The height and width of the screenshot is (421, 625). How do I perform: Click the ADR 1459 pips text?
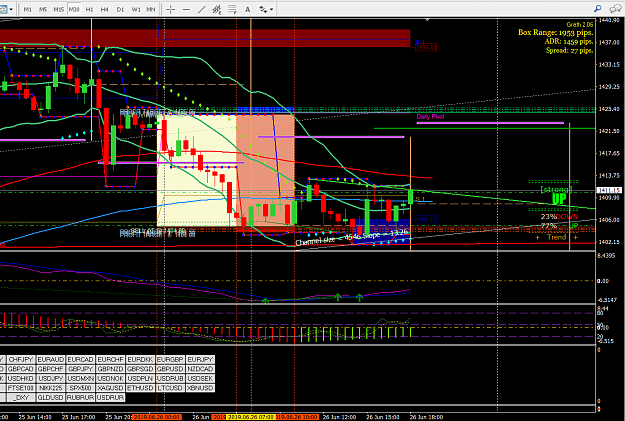[x=569, y=41]
